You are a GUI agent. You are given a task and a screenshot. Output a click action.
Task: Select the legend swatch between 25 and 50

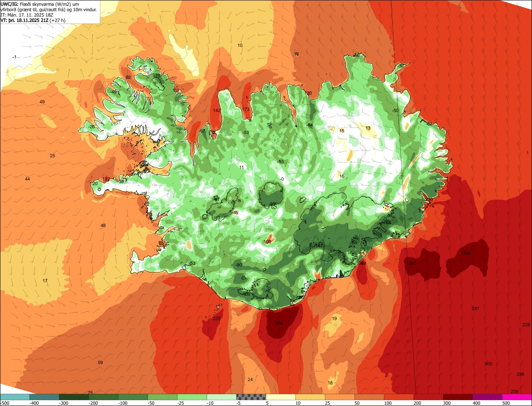[x=340, y=397]
